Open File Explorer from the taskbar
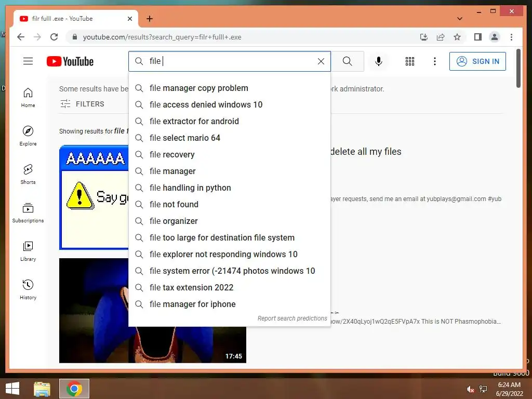The height and width of the screenshot is (399, 532). pyautogui.click(x=42, y=389)
